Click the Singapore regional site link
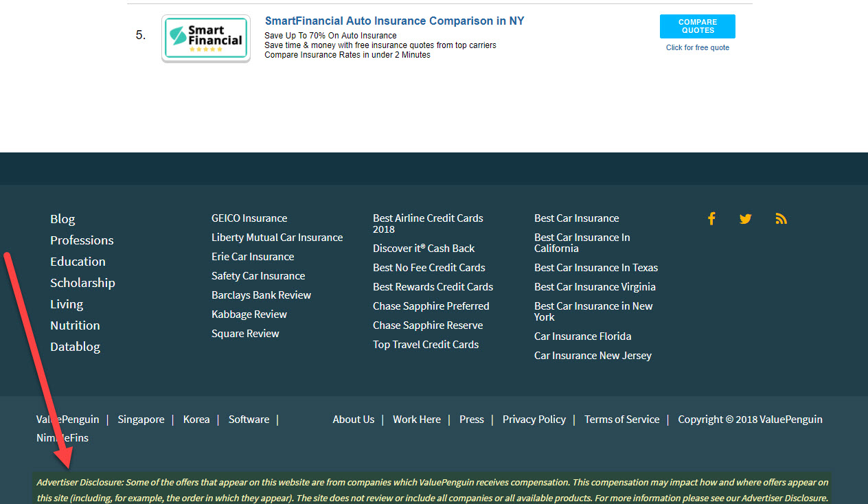The image size is (868, 504). tap(141, 420)
